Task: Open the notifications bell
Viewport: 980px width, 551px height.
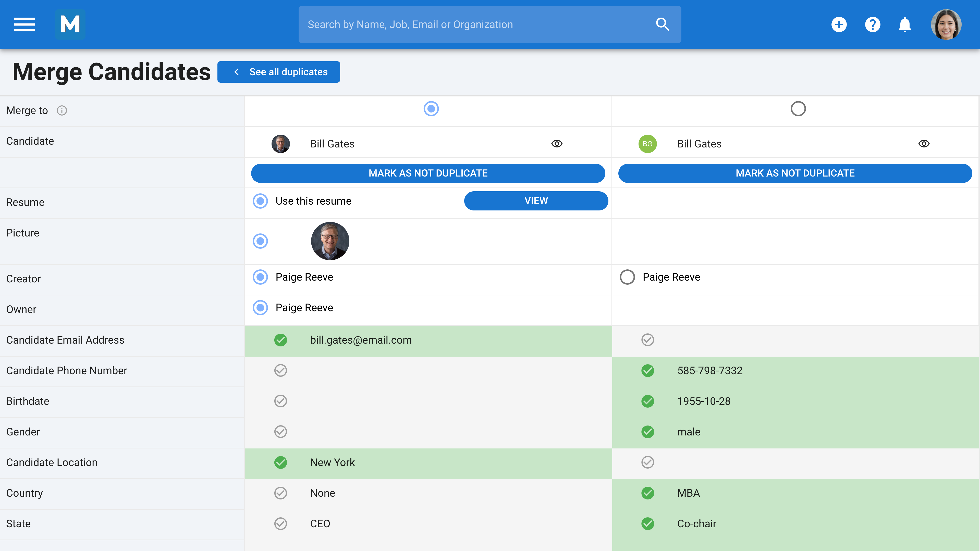Action: click(x=905, y=25)
